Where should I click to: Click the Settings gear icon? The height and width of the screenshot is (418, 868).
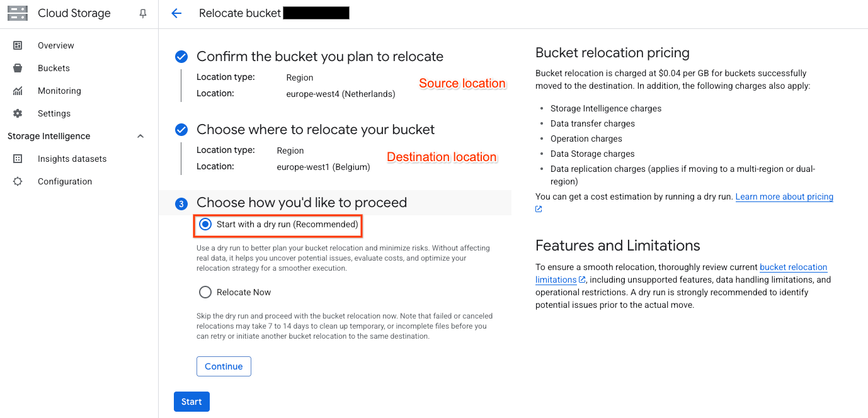pos(18,113)
